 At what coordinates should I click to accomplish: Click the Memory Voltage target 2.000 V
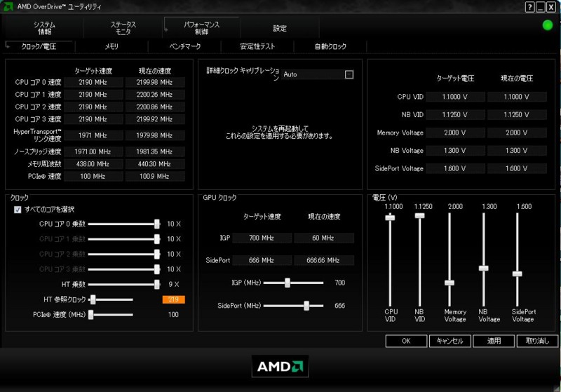[454, 133]
